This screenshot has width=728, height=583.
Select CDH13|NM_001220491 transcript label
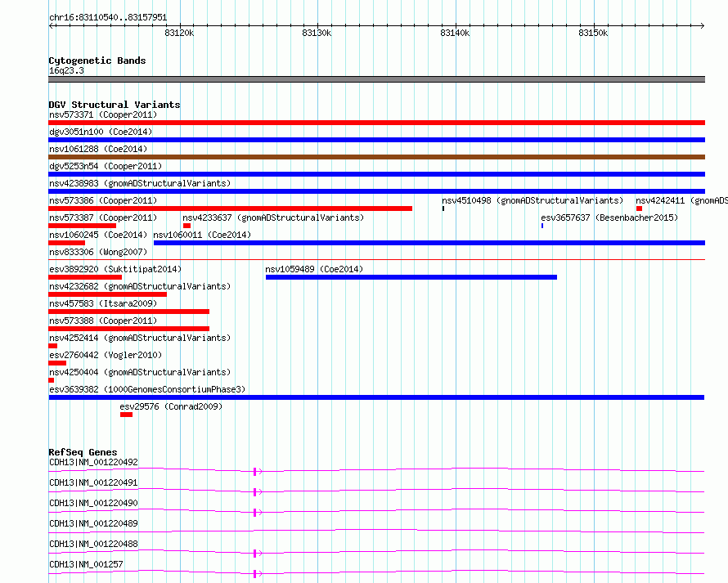pos(93,482)
